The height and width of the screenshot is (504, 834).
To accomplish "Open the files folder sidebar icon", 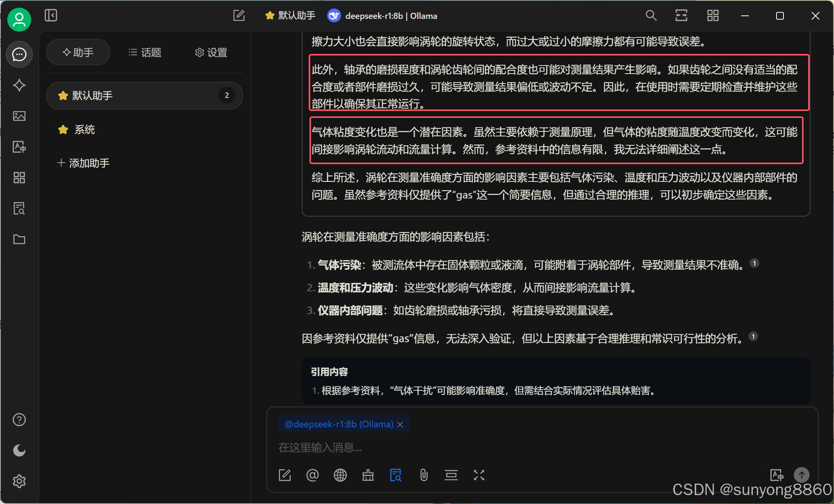I will coord(19,239).
